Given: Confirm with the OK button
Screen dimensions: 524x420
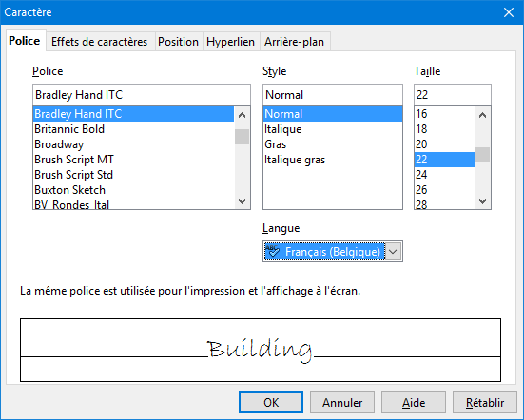Looking at the screenshot, I should click(271, 403).
